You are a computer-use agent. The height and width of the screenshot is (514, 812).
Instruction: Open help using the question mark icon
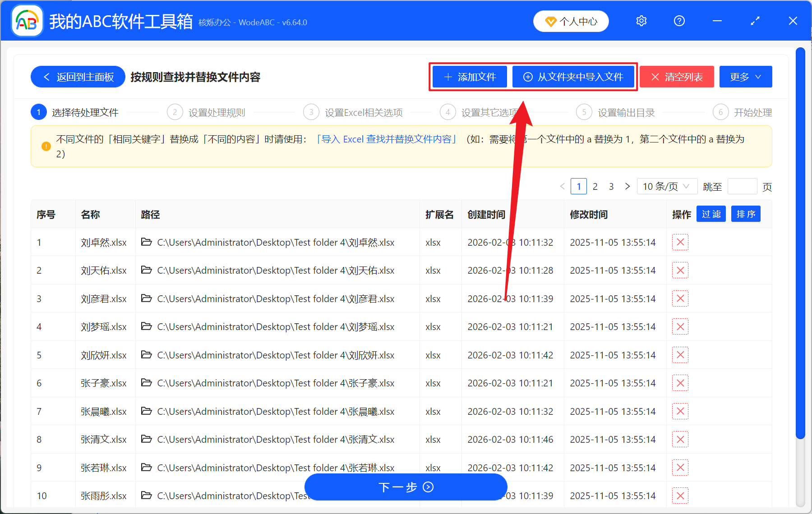point(679,21)
